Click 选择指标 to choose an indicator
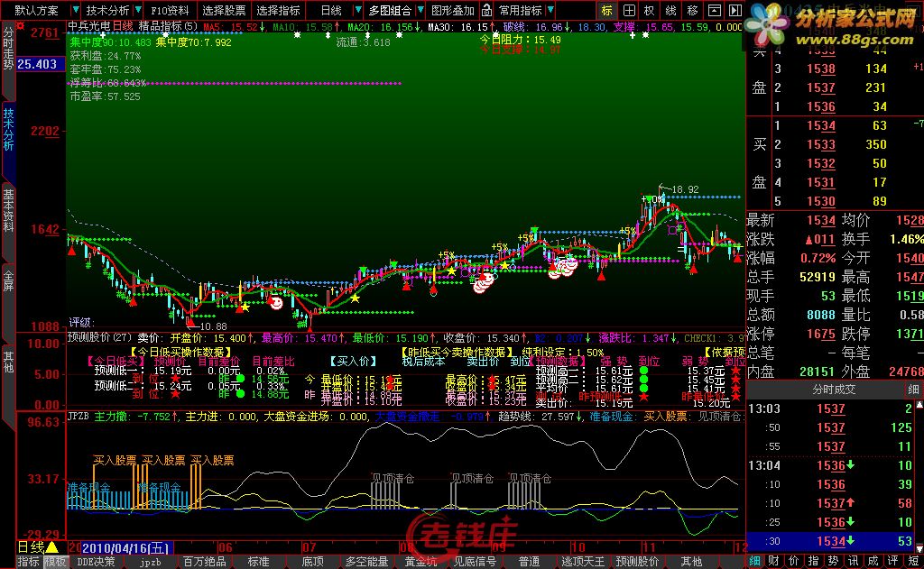924x569 pixels. click(278, 10)
